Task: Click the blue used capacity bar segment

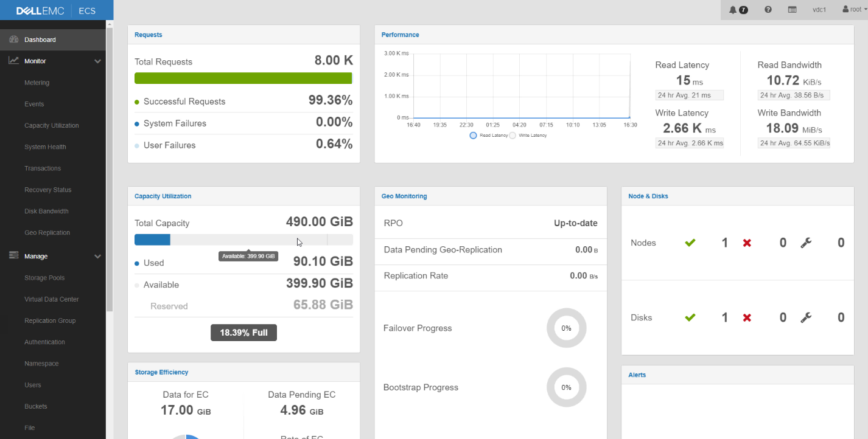Action: [x=152, y=240]
